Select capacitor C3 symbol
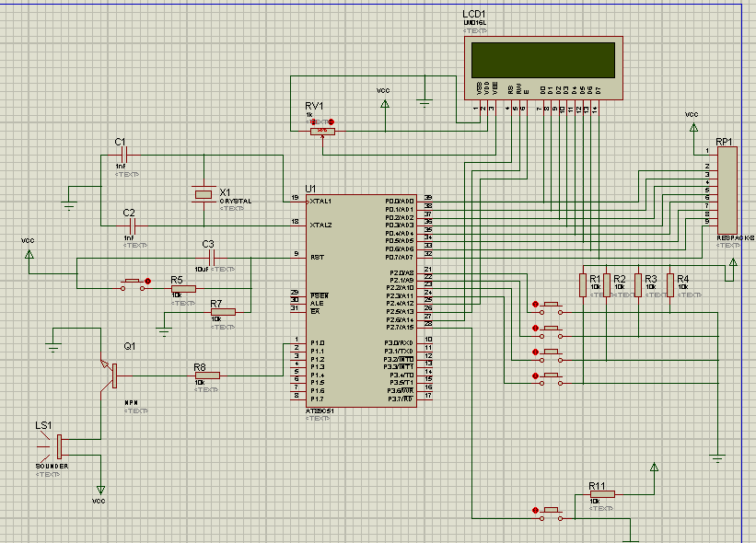Screen dimensions: 756x543 212,258
